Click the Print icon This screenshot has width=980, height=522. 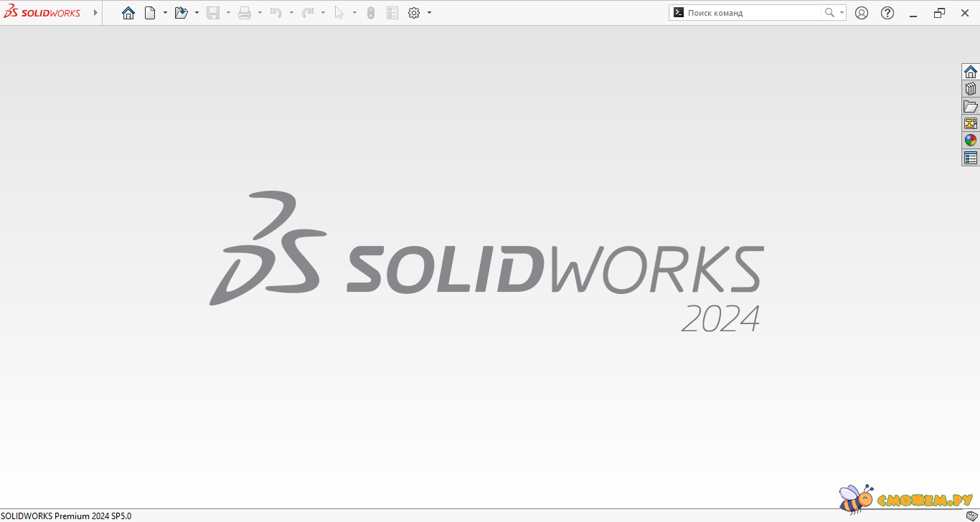[x=245, y=13]
